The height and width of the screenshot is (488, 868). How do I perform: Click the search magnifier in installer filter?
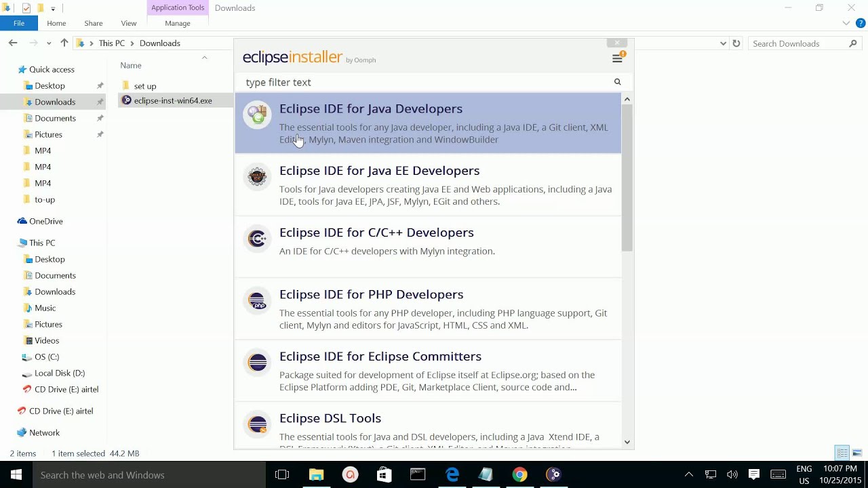click(x=617, y=82)
